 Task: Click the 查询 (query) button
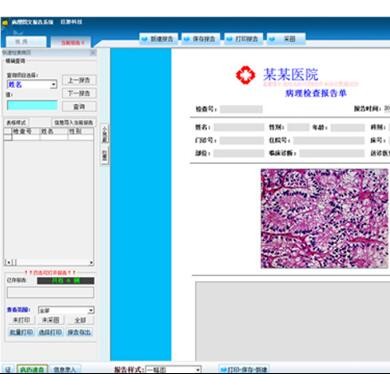click(x=79, y=107)
